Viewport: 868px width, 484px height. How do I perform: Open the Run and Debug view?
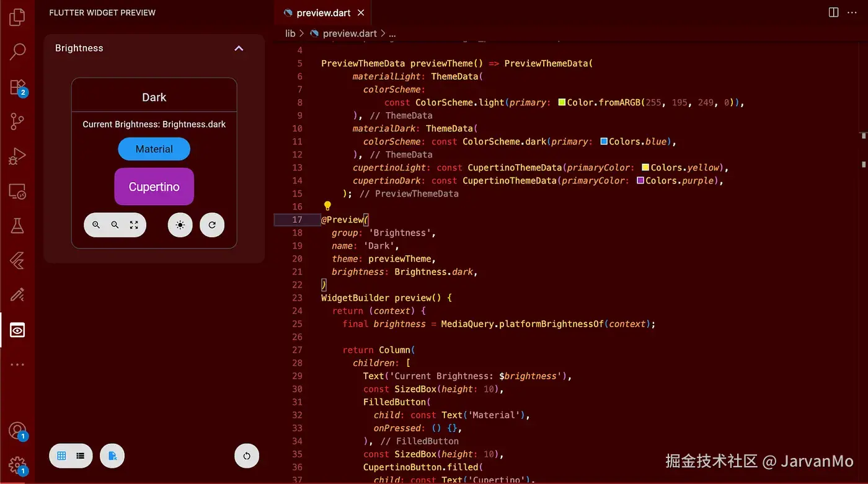click(17, 157)
